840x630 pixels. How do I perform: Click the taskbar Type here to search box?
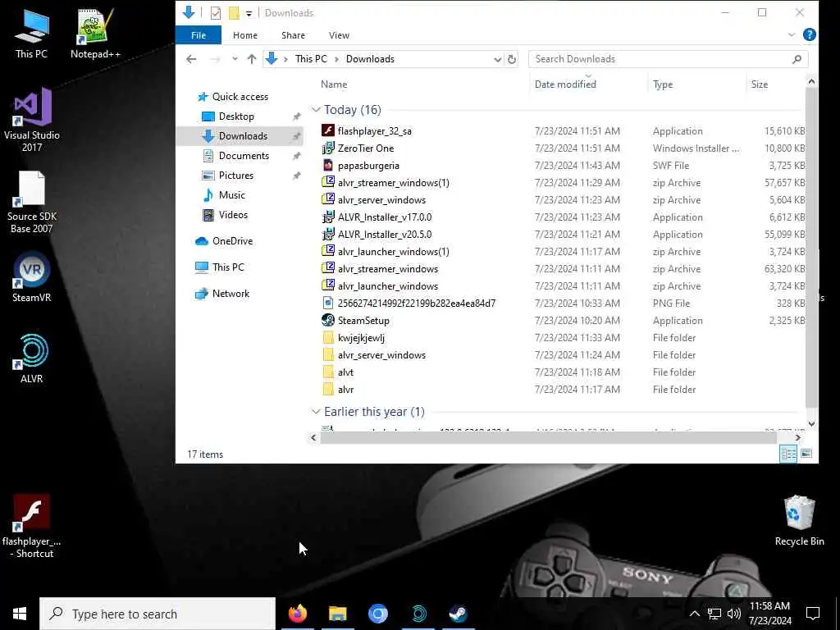(x=157, y=614)
